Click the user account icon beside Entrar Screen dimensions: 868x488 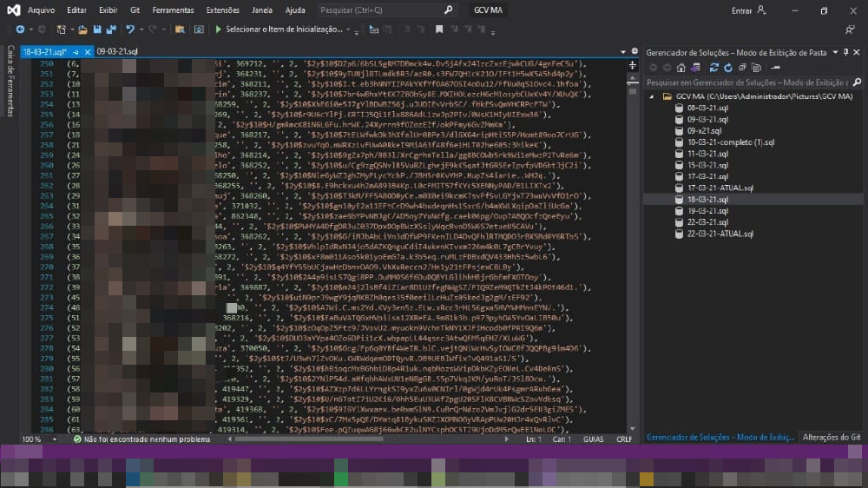(x=762, y=10)
